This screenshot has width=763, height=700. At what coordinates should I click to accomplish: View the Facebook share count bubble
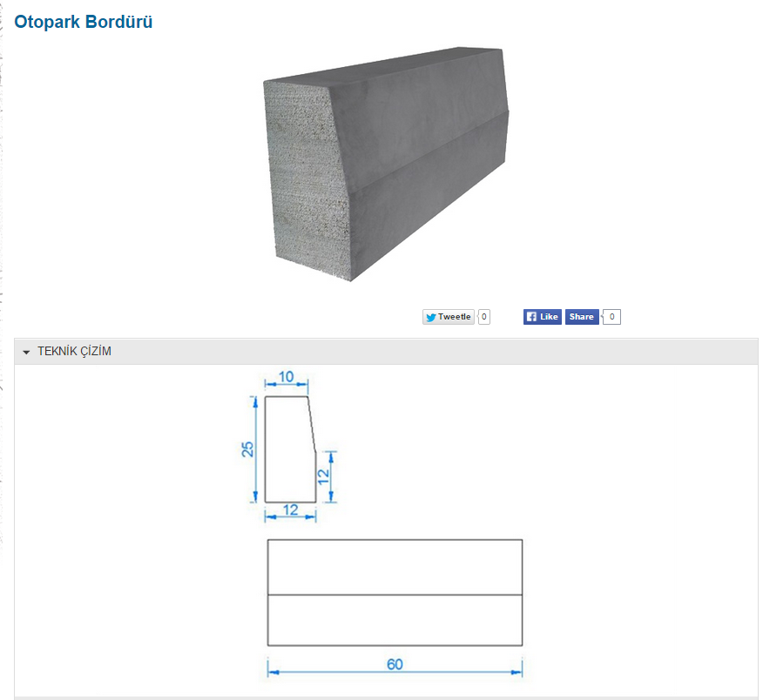point(611,317)
